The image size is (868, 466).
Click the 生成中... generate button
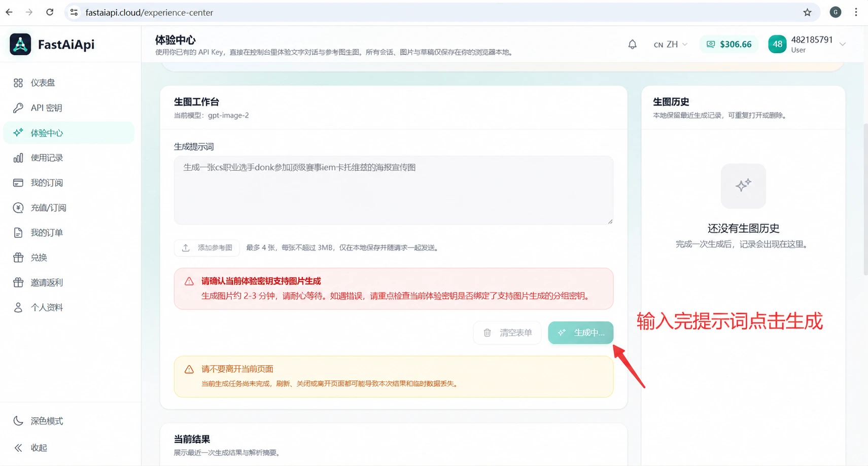tap(581, 333)
